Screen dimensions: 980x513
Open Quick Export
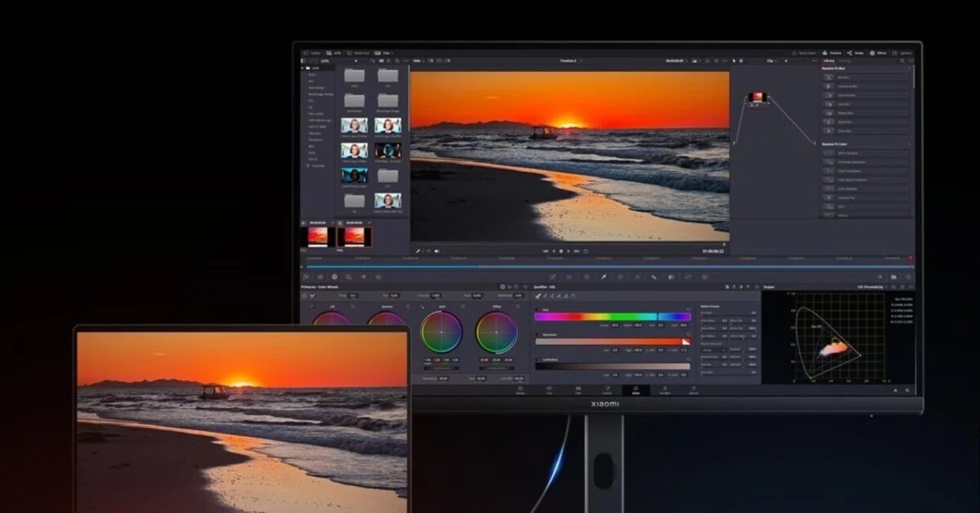pyautogui.click(x=804, y=53)
